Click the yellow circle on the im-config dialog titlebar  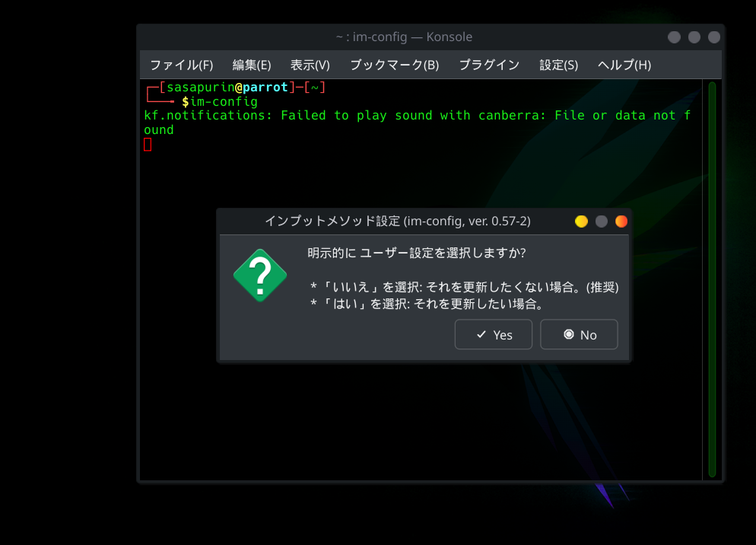(580, 221)
